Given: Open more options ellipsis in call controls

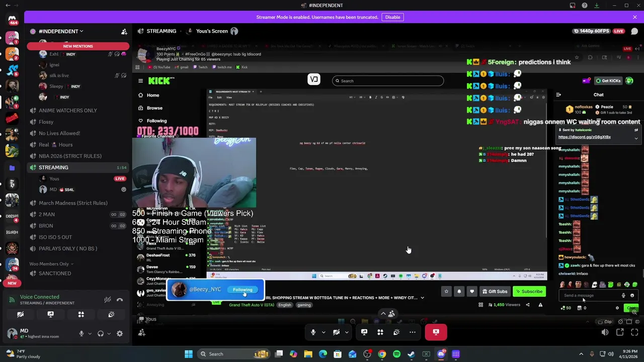Looking at the screenshot, I should point(413,332).
